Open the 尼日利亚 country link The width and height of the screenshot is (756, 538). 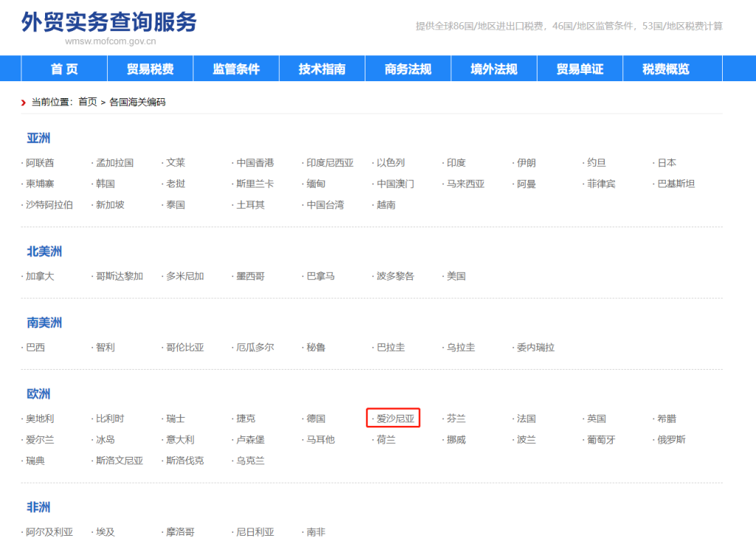tap(255, 532)
